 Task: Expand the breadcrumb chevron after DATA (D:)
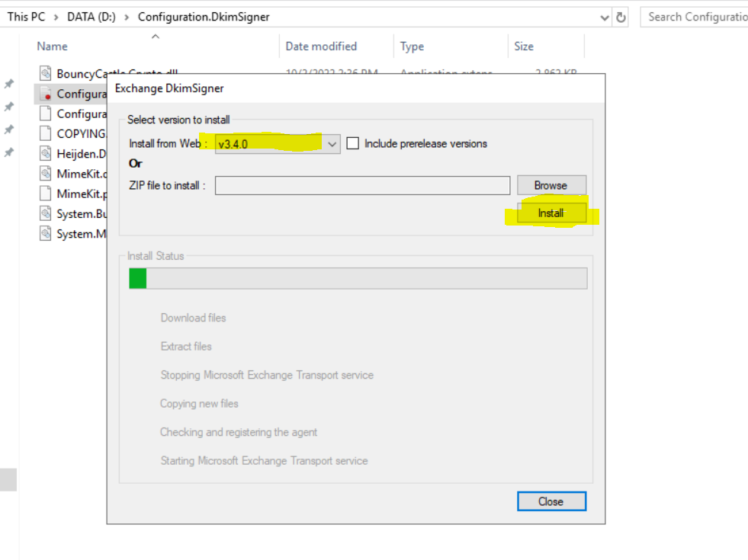pos(127,18)
